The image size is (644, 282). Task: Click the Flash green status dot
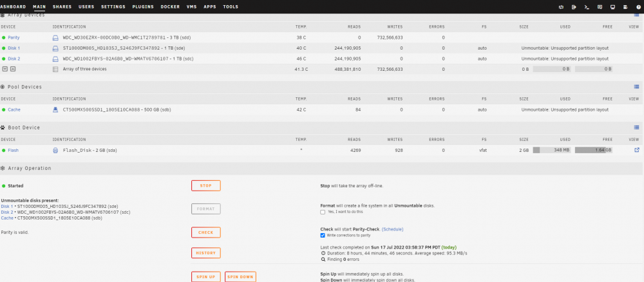[4, 151]
